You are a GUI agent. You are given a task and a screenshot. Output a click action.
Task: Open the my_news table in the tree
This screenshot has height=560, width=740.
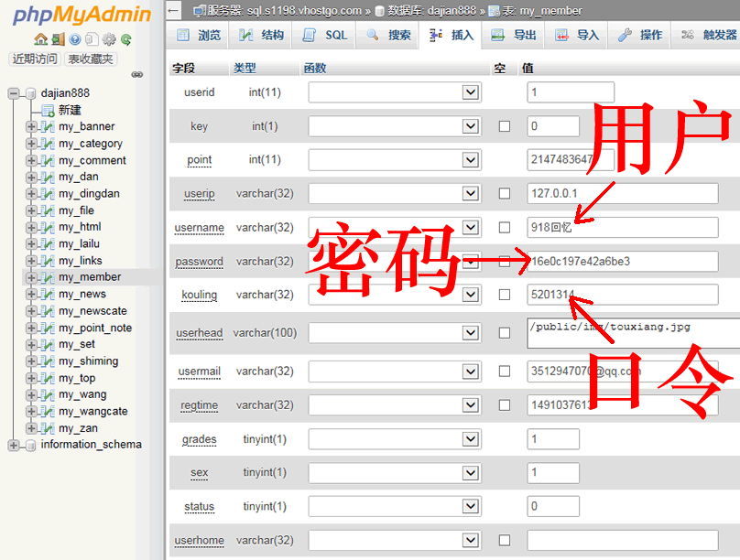[x=82, y=294]
